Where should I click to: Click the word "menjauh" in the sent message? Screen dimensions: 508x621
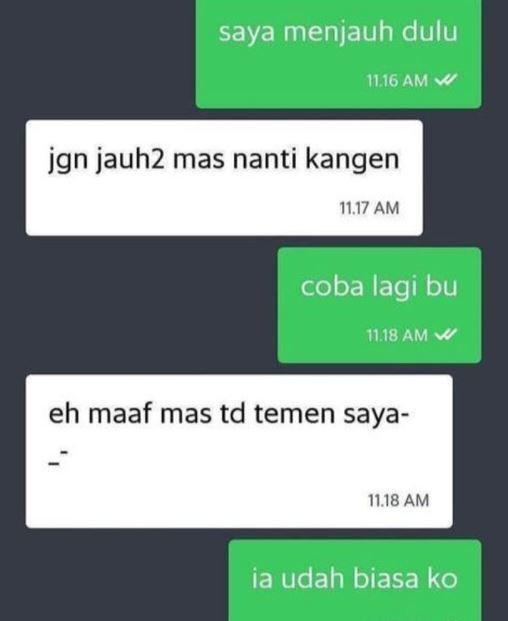(338, 32)
